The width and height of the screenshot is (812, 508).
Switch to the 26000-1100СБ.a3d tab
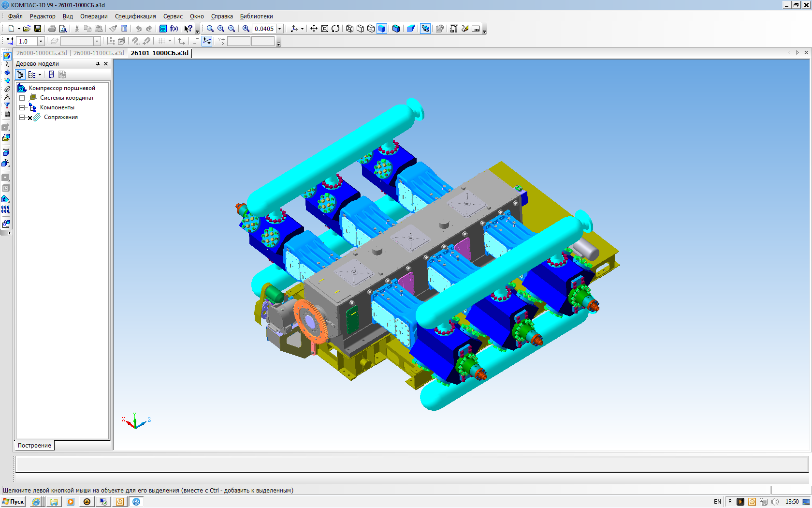[x=99, y=53]
